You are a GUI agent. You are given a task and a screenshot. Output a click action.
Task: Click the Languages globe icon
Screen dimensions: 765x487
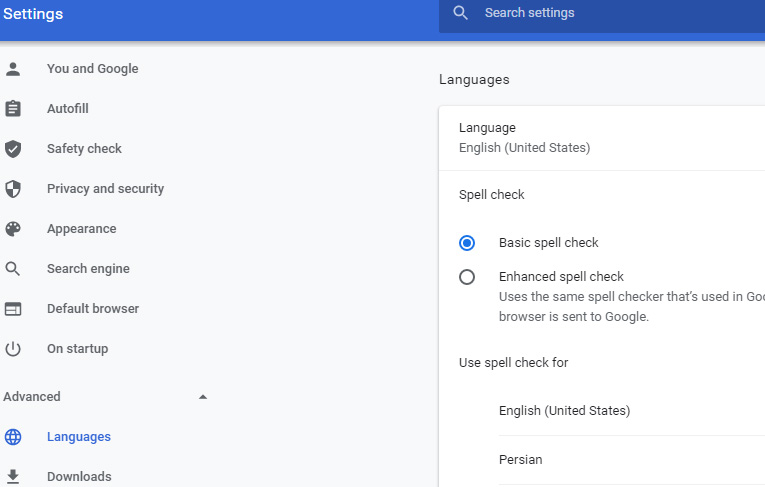click(x=13, y=437)
